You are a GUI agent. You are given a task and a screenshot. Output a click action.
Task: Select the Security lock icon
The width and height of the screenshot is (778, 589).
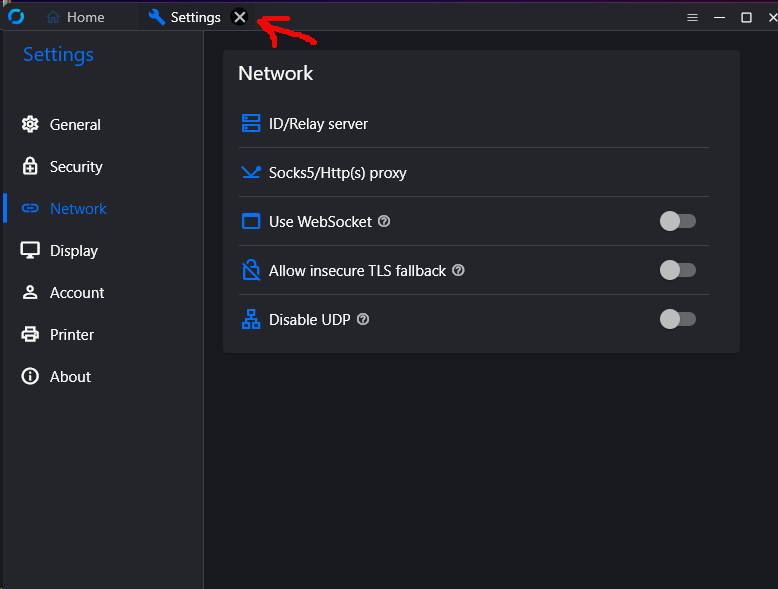tap(30, 166)
